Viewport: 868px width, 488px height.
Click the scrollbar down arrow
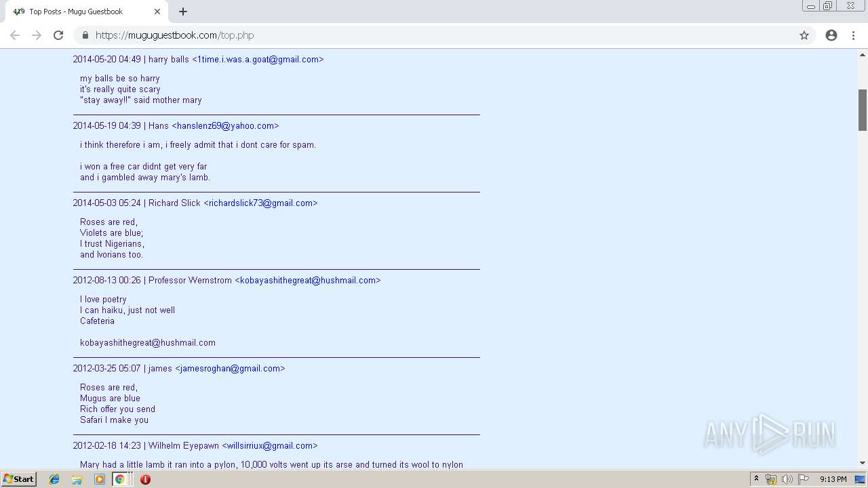pyautogui.click(x=863, y=463)
